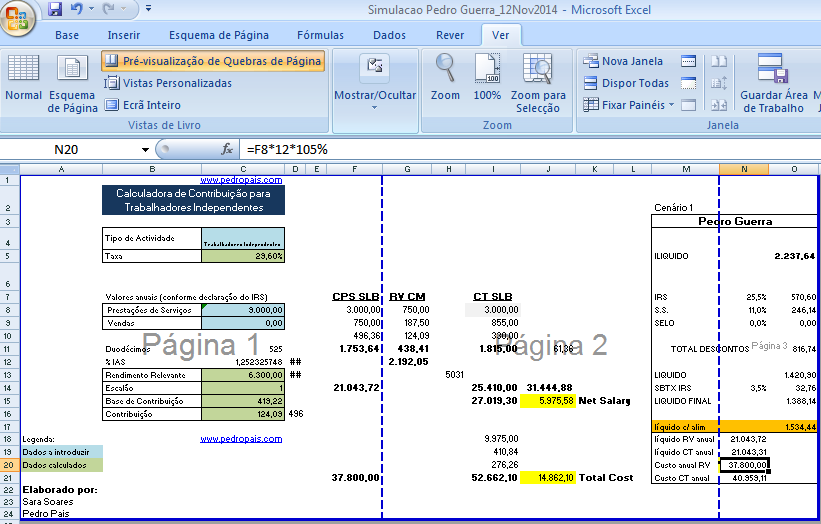Screen dimensions: 821x524
Task: Click the Name Box showing N20
Action: click(x=68, y=150)
